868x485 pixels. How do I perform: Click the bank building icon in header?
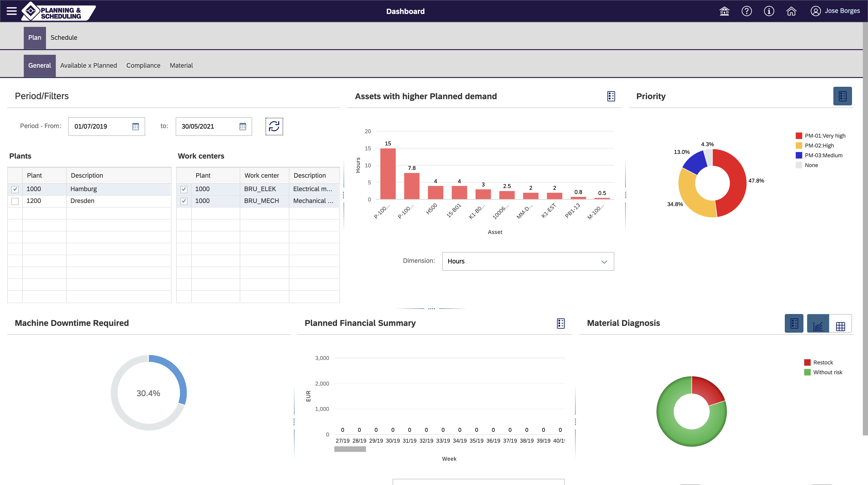pyautogui.click(x=724, y=11)
